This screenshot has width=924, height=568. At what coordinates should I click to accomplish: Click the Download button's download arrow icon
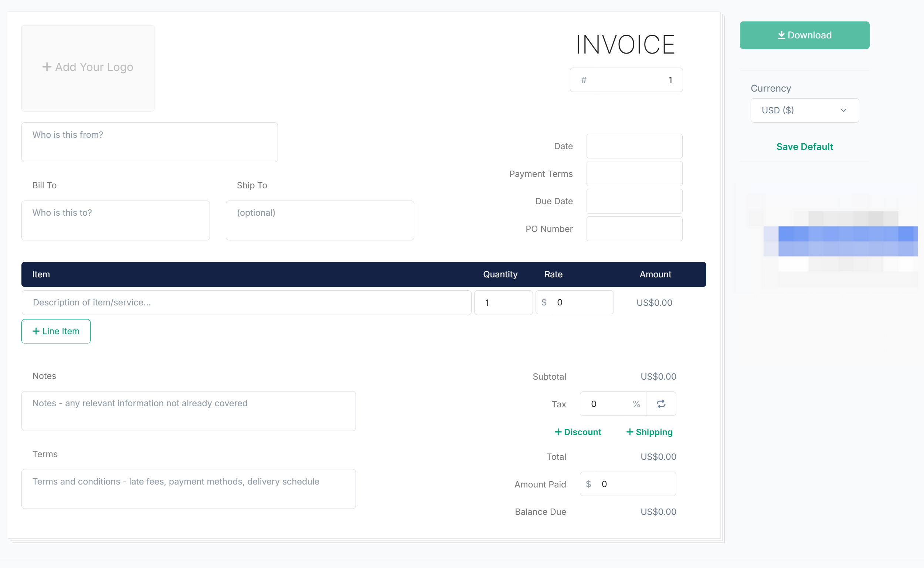click(x=782, y=35)
